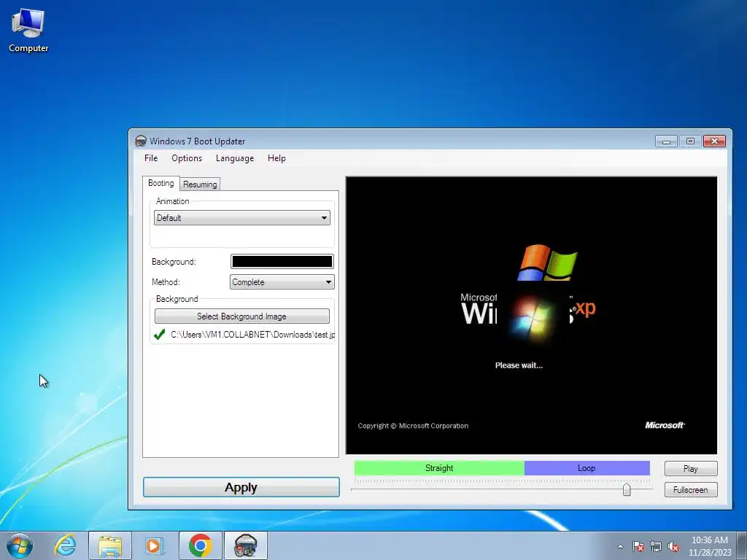Viewport: 747px width, 560px height.
Task: Open the Help menu
Action: tap(276, 158)
